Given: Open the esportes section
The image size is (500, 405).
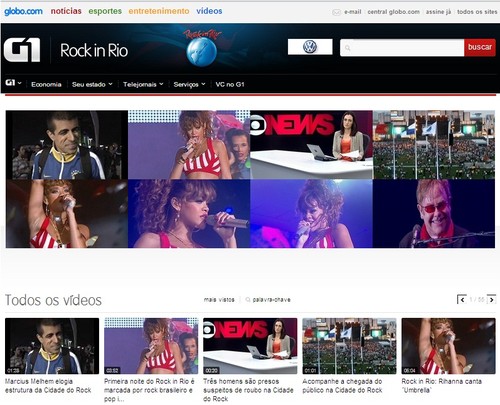Looking at the screenshot, I should pyautogui.click(x=105, y=11).
